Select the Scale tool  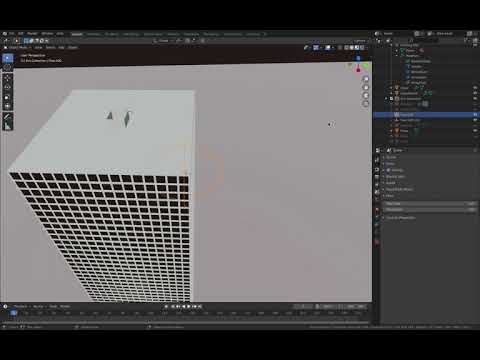point(8,97)
